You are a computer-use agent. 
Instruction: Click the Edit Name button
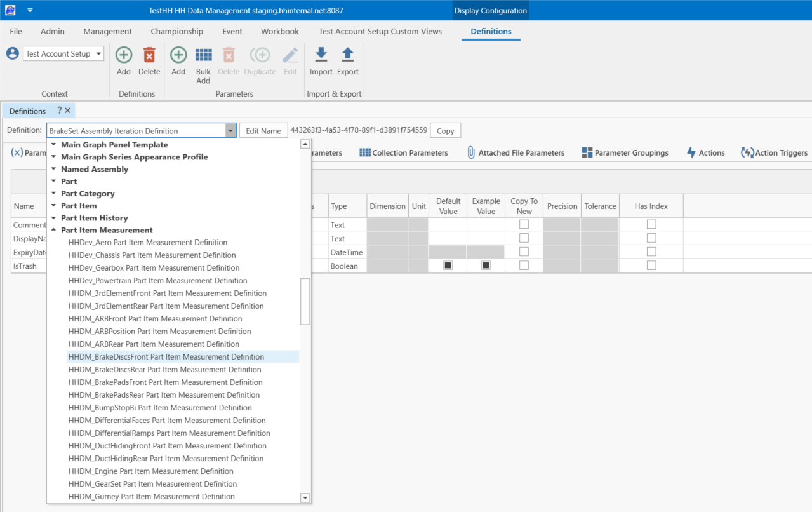point(263,131)
